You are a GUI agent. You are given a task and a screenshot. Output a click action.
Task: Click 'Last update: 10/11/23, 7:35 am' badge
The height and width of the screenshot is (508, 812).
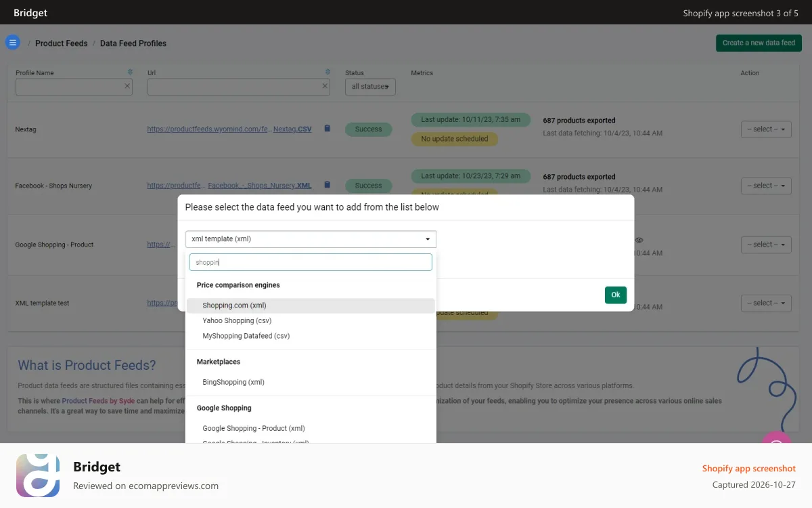(470, 119)
